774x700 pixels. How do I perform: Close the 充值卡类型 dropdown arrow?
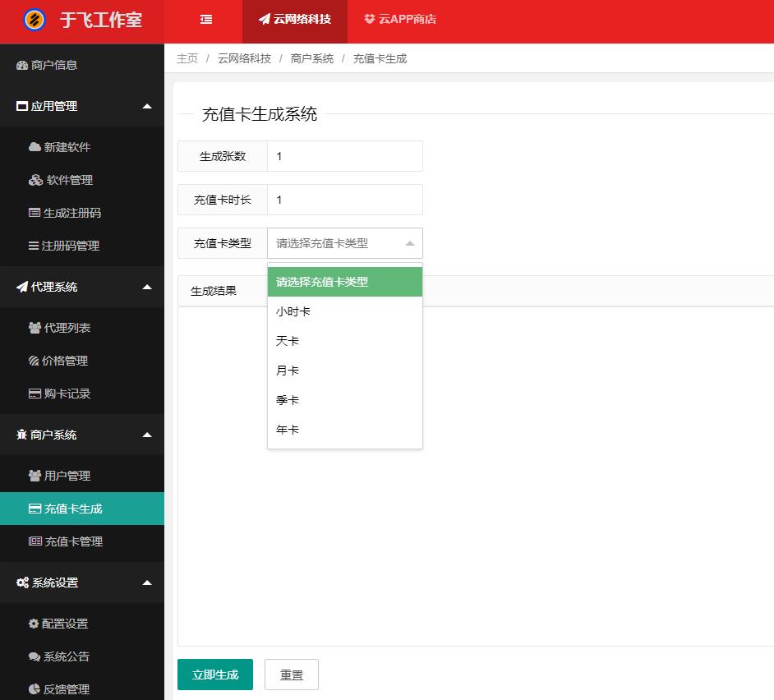[x=410, y=243]
